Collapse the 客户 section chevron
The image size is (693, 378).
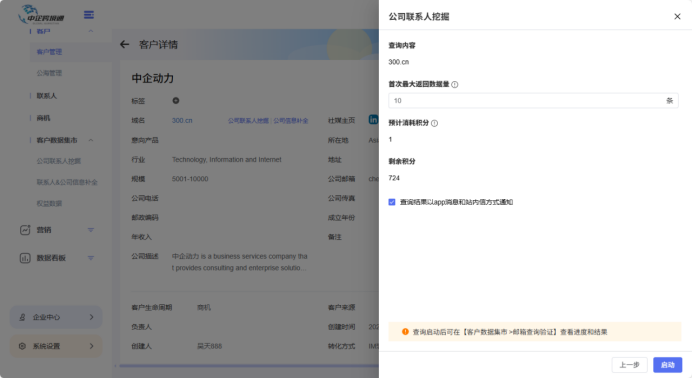pos(91,31)
